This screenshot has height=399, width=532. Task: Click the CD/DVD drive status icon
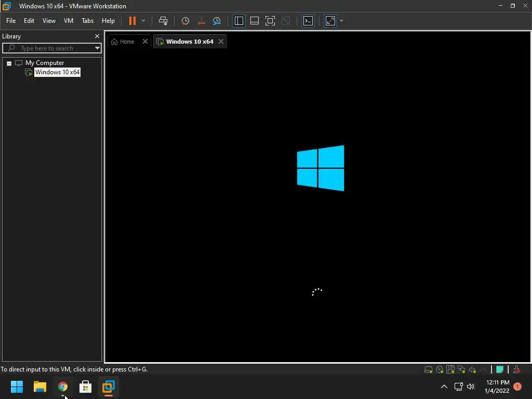[440, 370]
